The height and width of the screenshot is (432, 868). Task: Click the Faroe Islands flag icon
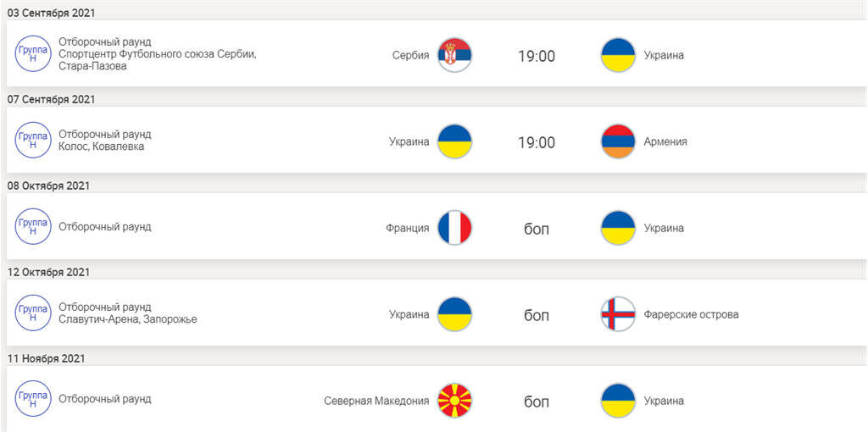point(618,315)
